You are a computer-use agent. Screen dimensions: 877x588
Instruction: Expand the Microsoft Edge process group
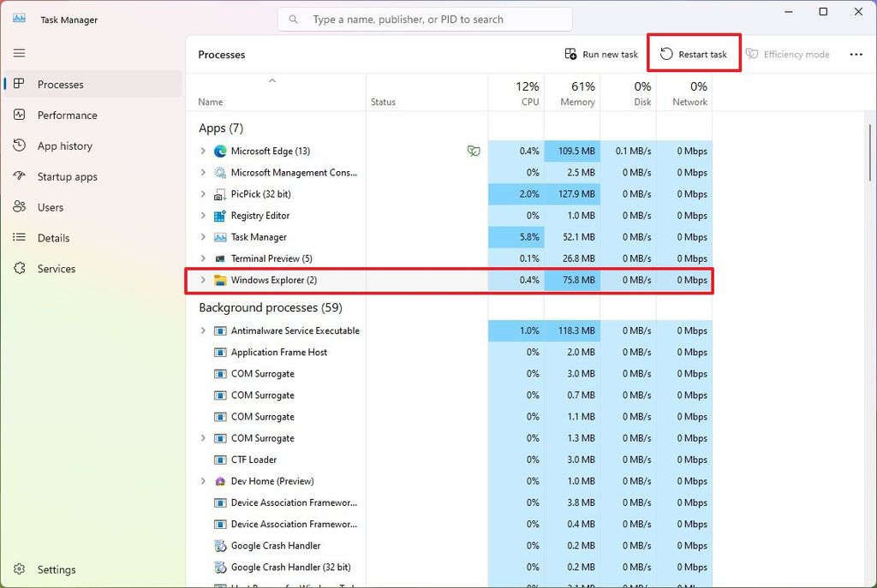coord(202,151)
